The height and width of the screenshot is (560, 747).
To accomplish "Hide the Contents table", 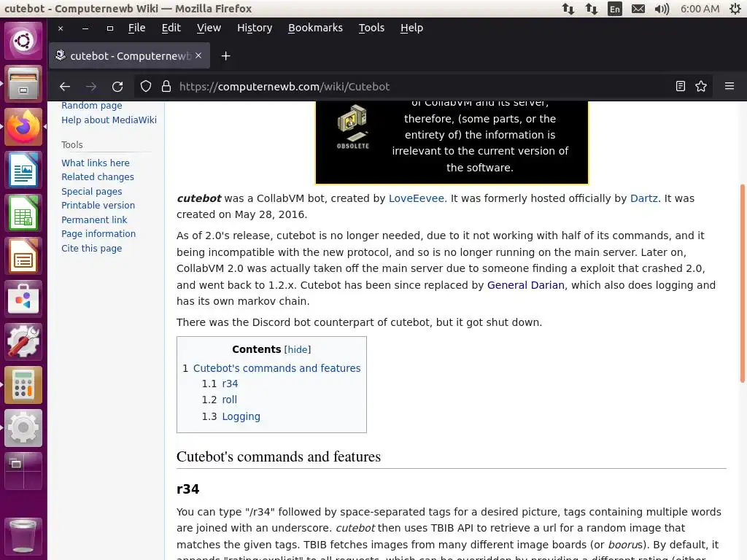I will (x=298, y=349).
